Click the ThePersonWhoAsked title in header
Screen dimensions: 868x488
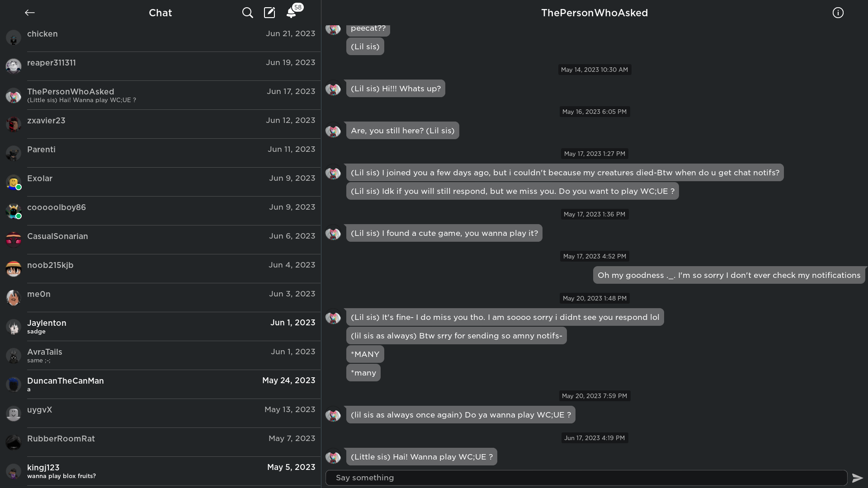click(x=594, y=13)
